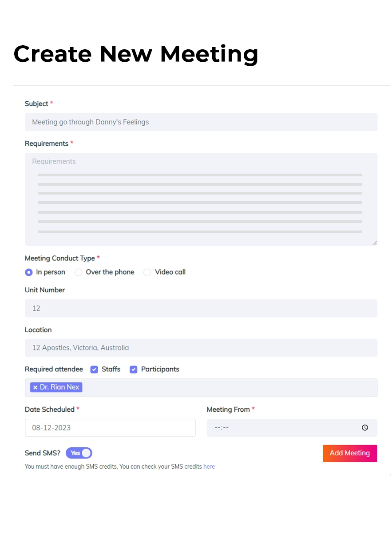Click the Create New Meeting heading

[136, 54]
